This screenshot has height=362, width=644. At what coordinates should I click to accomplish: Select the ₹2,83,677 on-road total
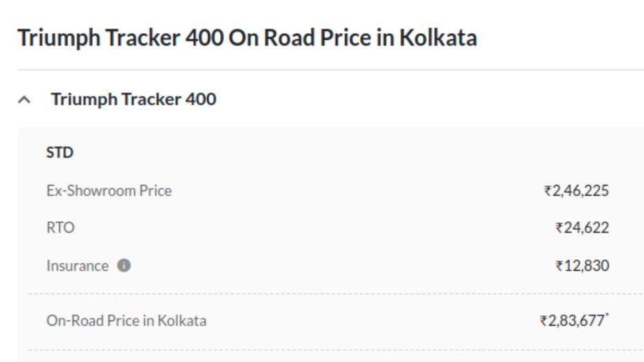pos(572,320)
